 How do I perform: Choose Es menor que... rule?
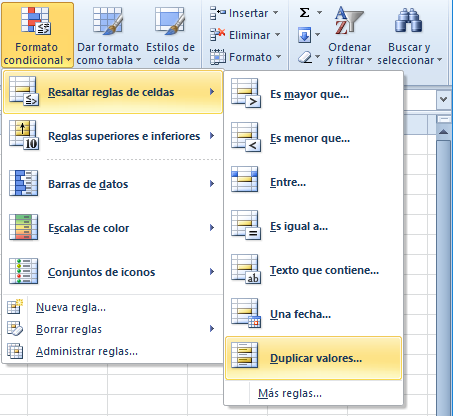point(313,138)
